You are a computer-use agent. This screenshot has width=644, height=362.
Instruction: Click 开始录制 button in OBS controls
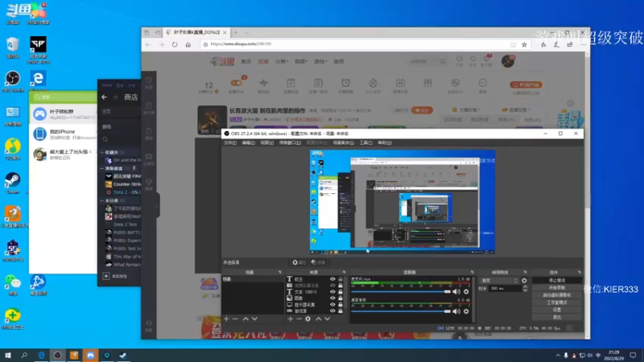click(557, 288)
